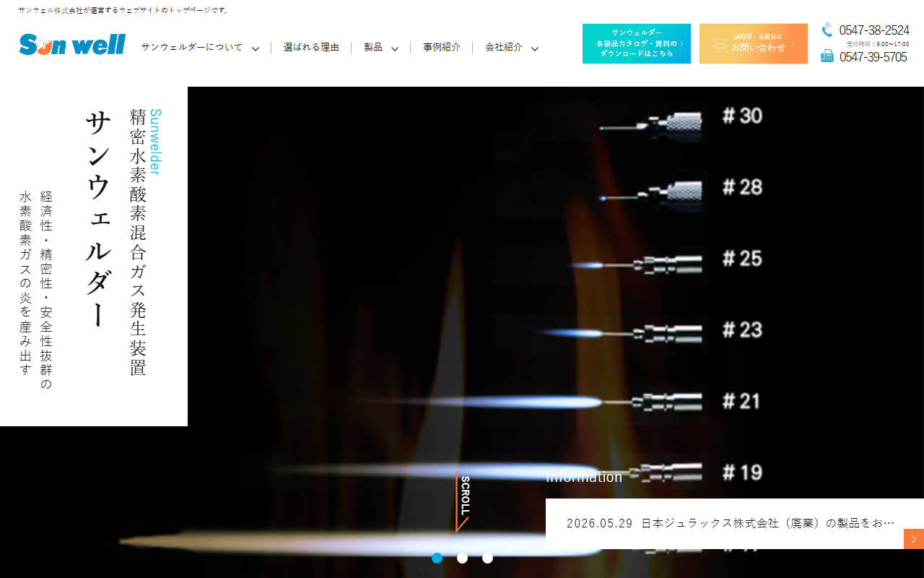Select first slider dot
The image size is (924, 578).
[437, 558]
